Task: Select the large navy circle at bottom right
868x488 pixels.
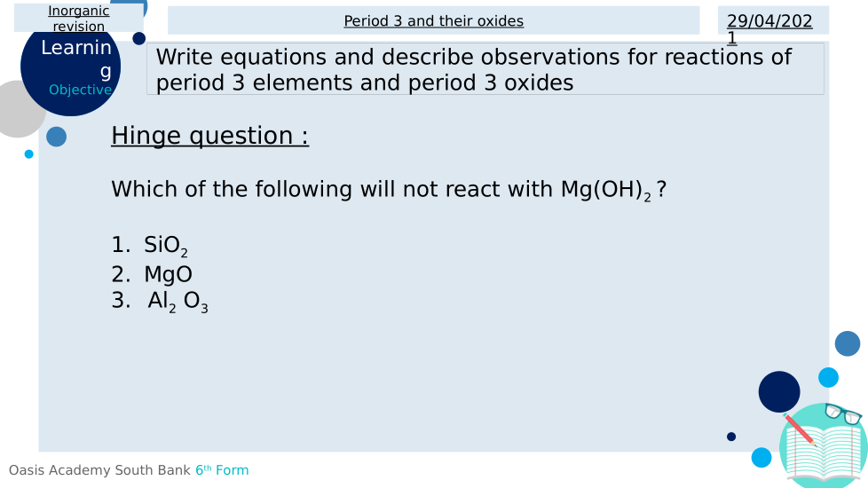Action: [779, 391]
